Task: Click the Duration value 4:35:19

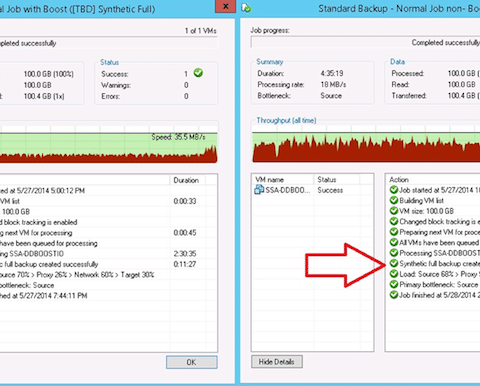Action: pos(332,73)
